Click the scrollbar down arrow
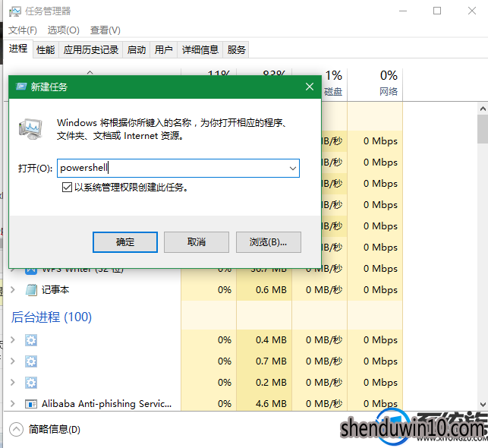488x448 pixels. (x=483, y=405)
